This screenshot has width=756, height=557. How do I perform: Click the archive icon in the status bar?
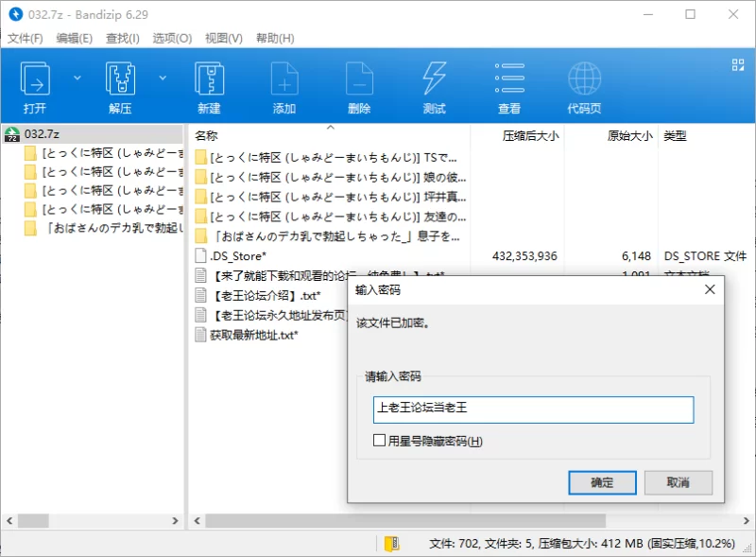click(x=391, y=544)
